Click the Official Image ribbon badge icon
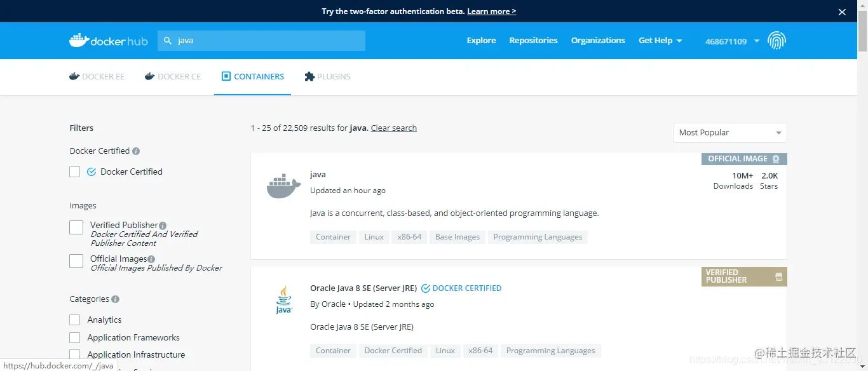The image size is (868, 371). [776, 159]
